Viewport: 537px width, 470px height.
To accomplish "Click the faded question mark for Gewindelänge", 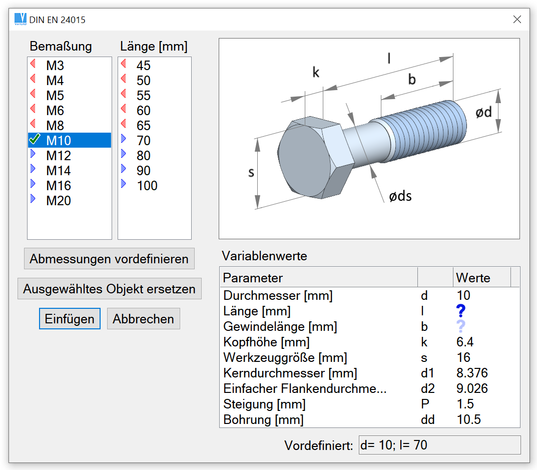I will tap(461, 326).
